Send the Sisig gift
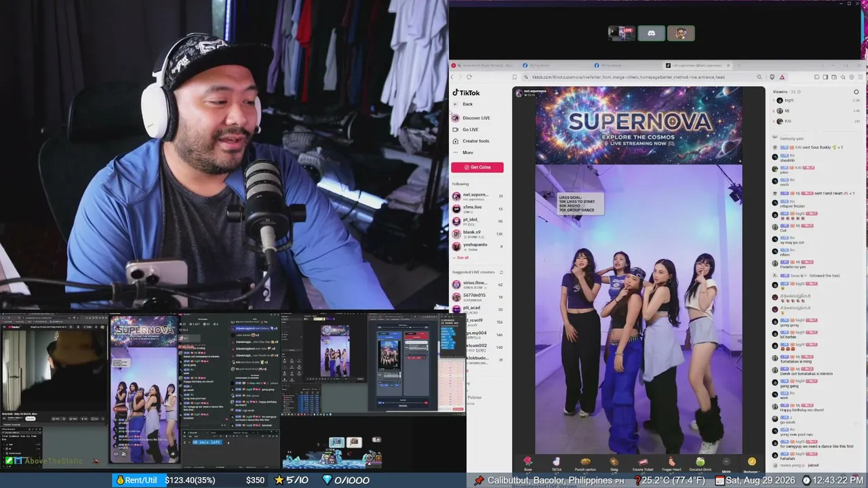This screenshot has width=868, height=488. (x=614, y=464)
